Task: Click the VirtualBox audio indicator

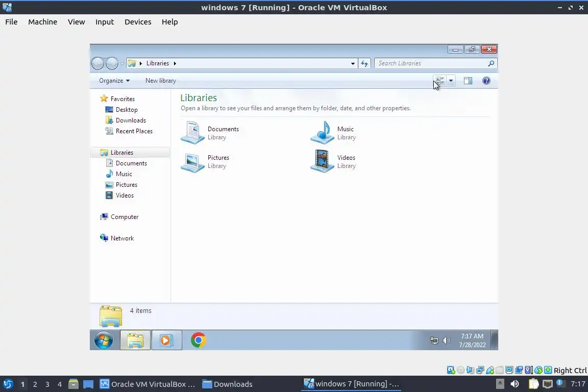Action: tap(470, 370)
